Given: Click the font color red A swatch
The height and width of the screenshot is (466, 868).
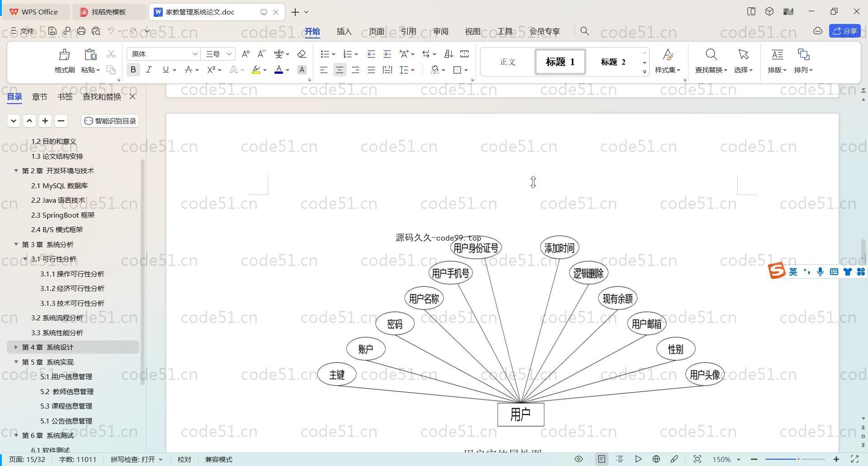Looking at the screenshot, I should (278, 70).
